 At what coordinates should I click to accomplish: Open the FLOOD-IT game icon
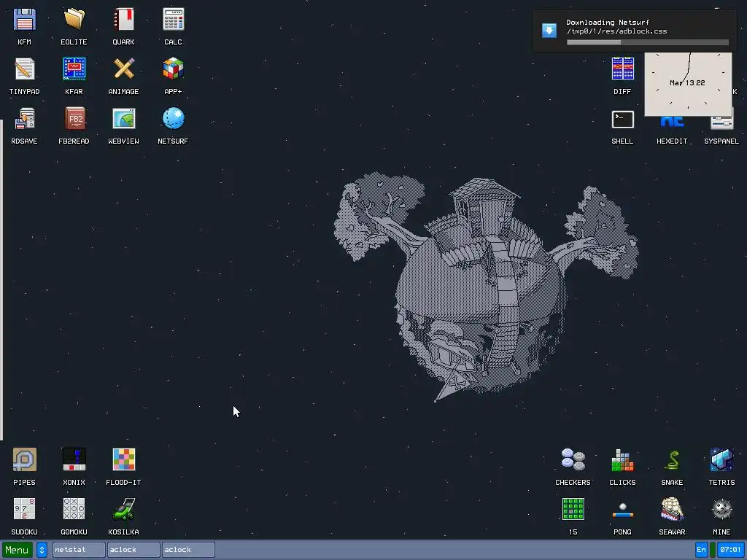(123, 459)
